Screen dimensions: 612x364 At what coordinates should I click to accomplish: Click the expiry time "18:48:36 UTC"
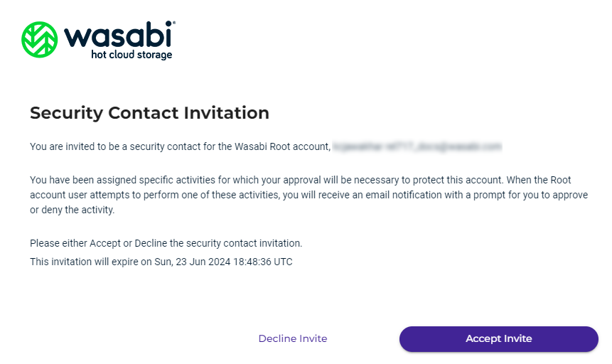click(x=262, y=262)
